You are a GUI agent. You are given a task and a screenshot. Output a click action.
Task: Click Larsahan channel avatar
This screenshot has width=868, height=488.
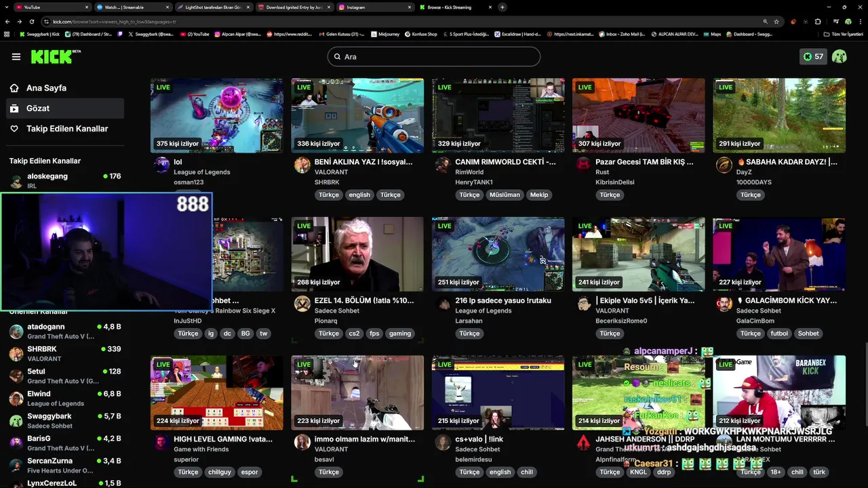[443, 304]
